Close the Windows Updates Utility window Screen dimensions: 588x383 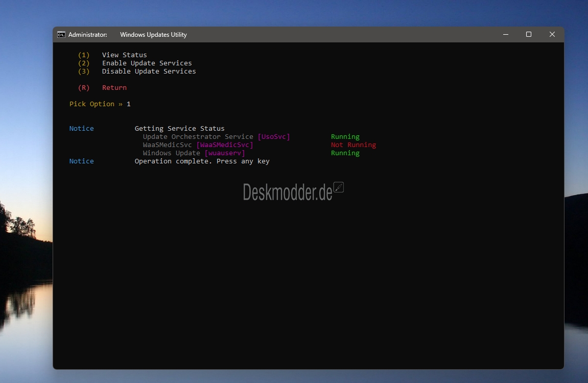click(x=552, y=35)
